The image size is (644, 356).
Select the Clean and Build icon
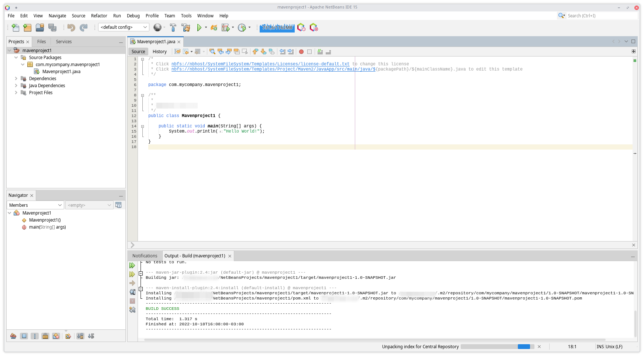pos(186,27)
